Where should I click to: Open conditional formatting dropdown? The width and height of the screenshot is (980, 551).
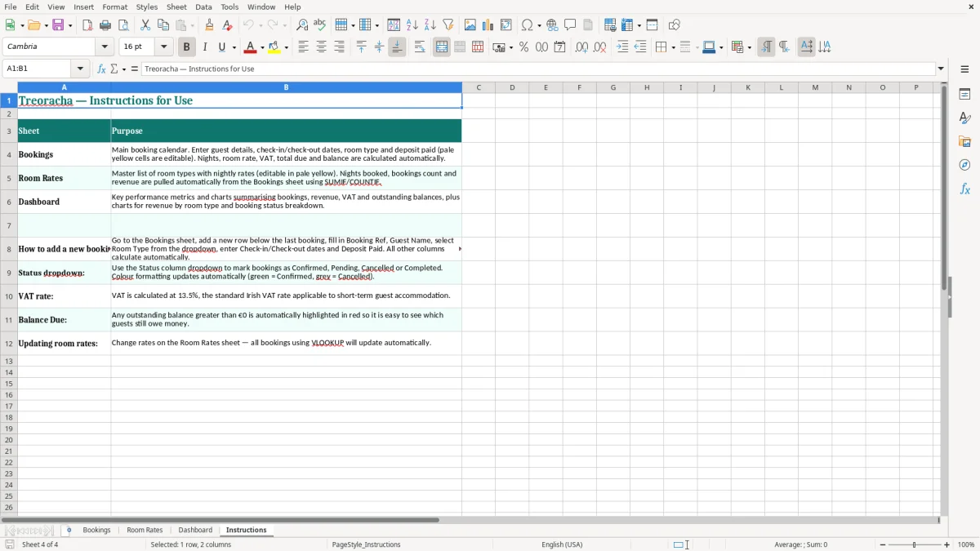pos(749,47)
